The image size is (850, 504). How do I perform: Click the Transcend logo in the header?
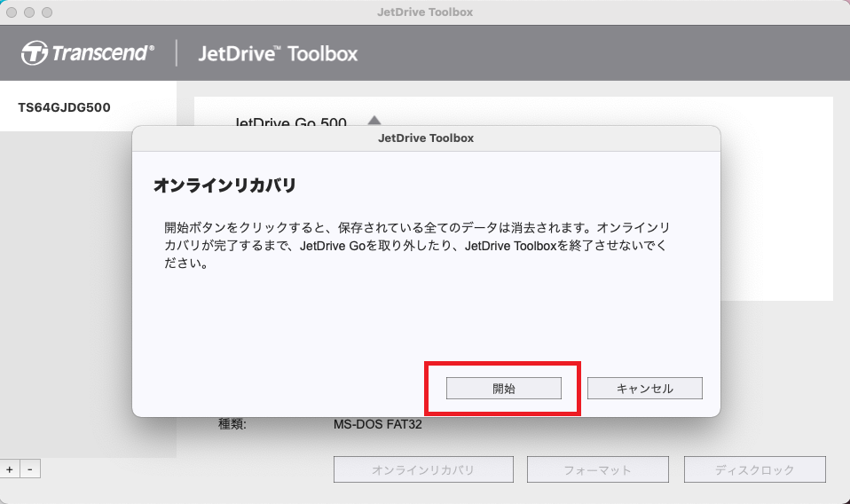coord(88,53)
